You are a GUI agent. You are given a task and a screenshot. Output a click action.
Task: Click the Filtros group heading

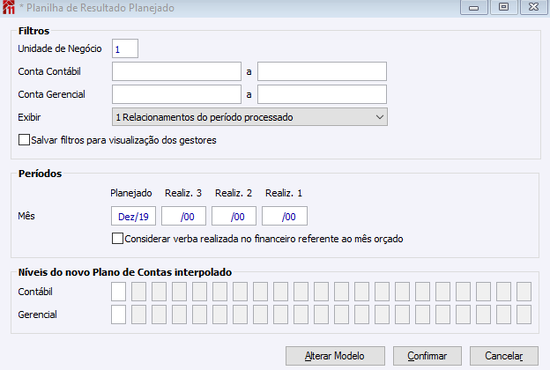(x=34, y=31)
